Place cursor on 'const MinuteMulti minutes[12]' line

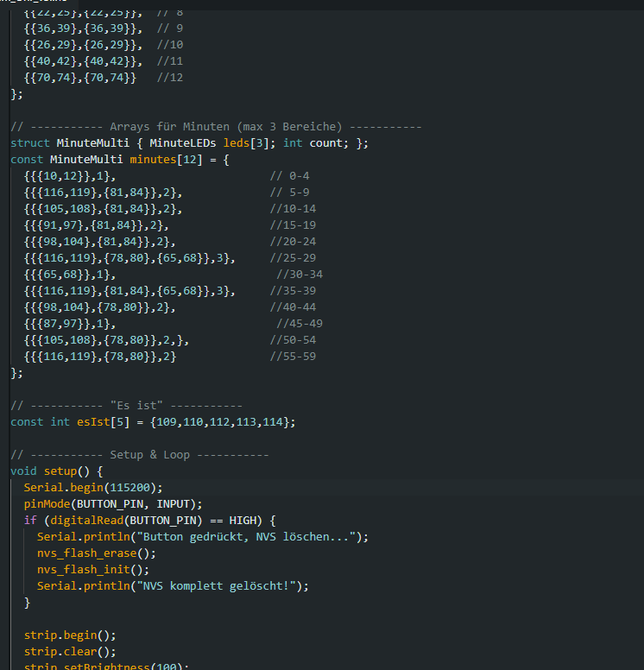coord(121,159)
